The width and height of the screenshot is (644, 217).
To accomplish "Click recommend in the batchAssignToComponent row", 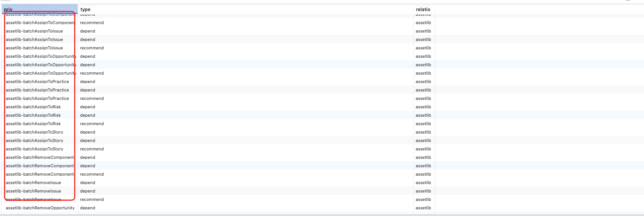I will [92, 23].
